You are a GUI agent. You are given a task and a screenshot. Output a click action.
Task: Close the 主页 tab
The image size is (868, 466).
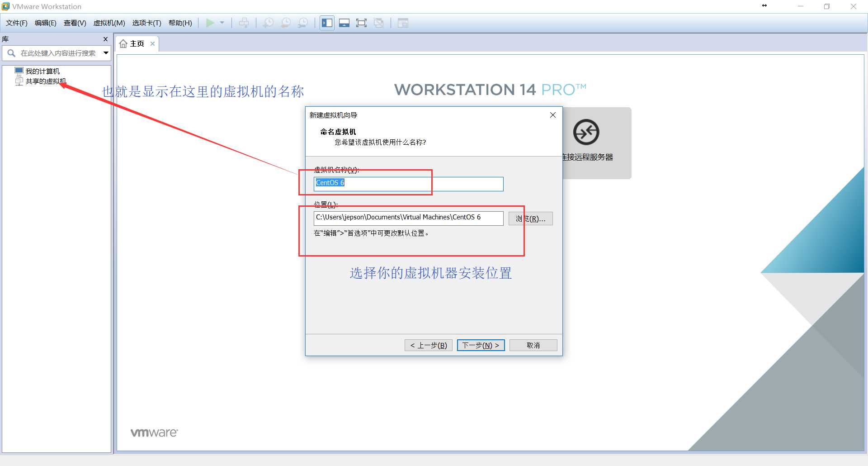coord(152,44)
